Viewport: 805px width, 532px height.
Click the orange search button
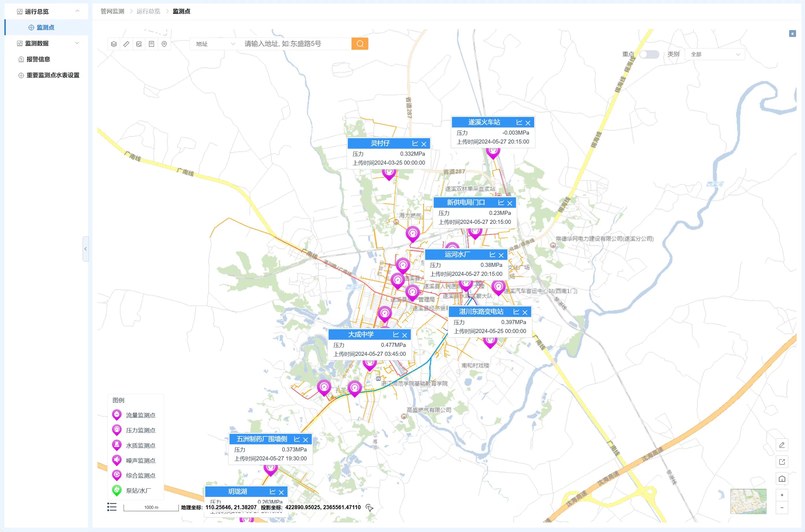(360, 44)
